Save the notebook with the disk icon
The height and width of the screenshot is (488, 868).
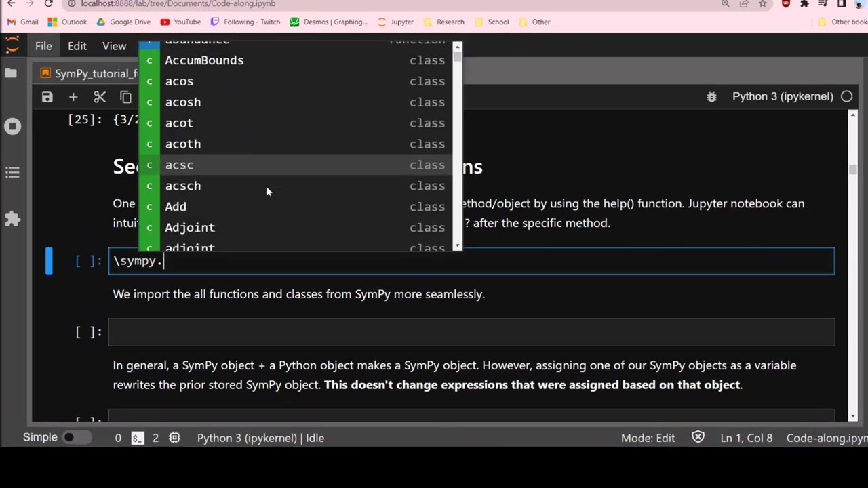(47, 97)
